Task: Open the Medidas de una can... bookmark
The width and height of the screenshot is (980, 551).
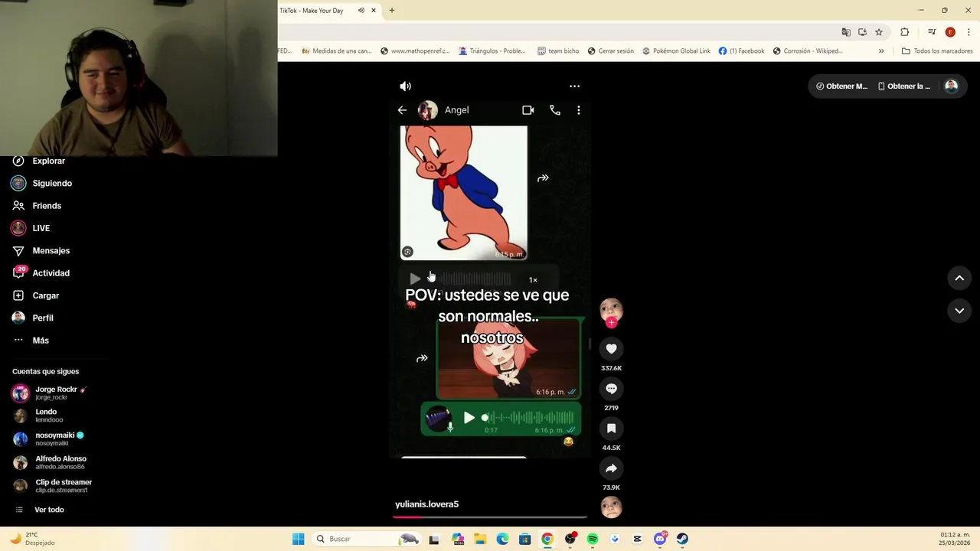Action: click(336, 51)
